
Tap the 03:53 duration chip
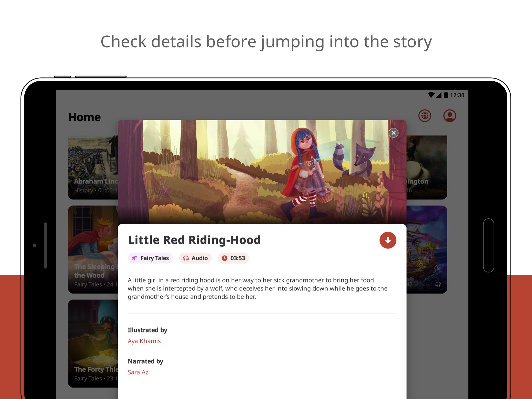click(233, 258)
